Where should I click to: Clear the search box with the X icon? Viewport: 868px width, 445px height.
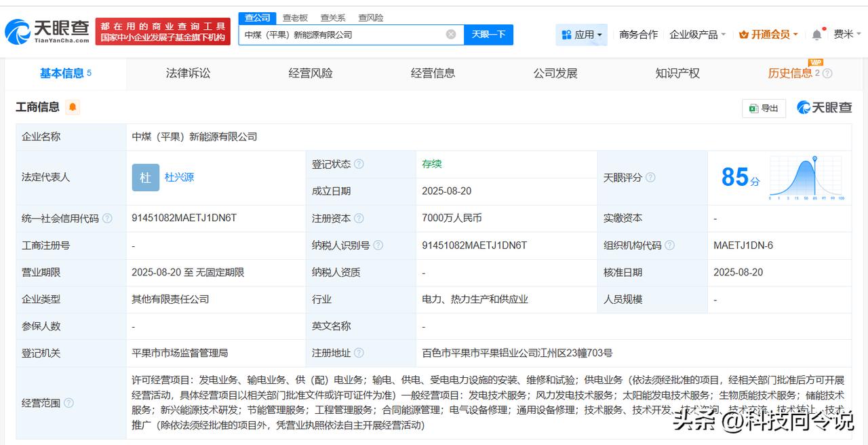(451, 35)
